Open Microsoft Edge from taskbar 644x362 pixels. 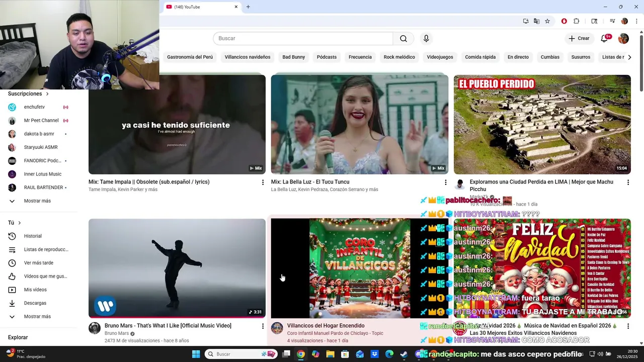click(x=389, y=354)
